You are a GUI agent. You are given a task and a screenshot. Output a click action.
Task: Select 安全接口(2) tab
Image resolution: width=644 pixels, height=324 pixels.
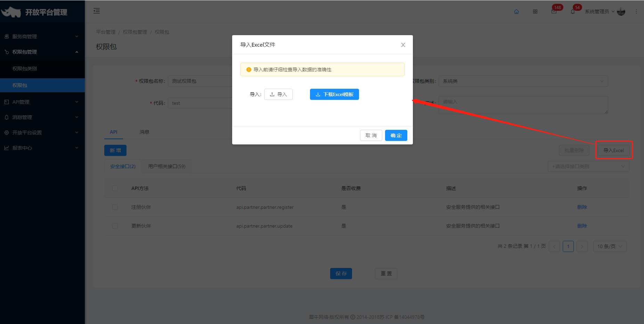[123, 166]
